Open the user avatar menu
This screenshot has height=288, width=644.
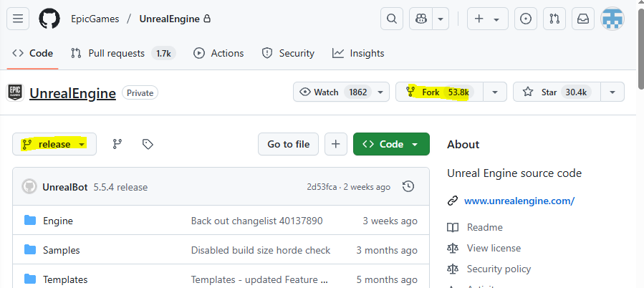point(612,19)
